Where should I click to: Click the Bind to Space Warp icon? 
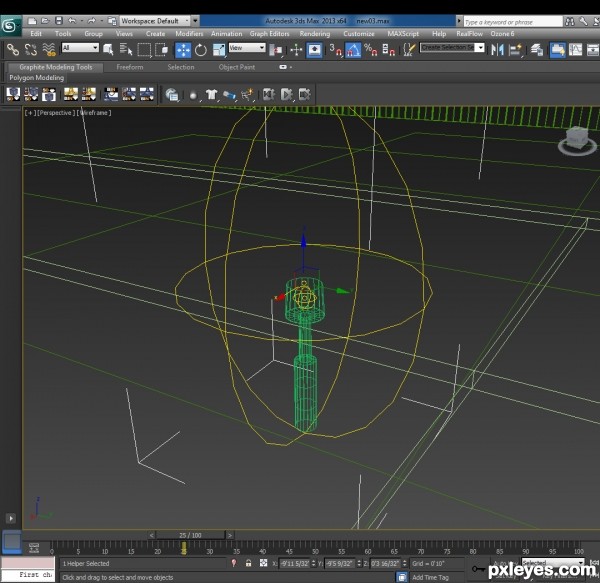pyautogui.click(x=49, y=50)
